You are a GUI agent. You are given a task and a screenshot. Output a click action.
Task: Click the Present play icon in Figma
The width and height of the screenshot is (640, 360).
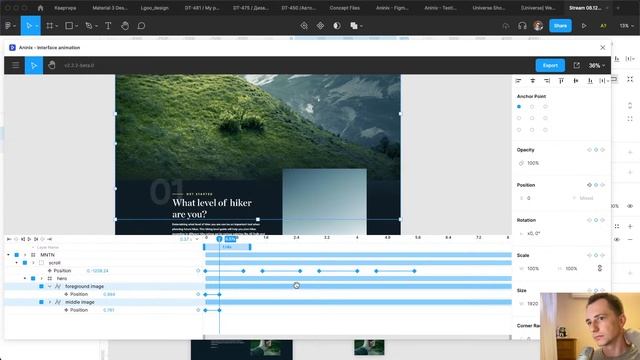click(584, 26)
